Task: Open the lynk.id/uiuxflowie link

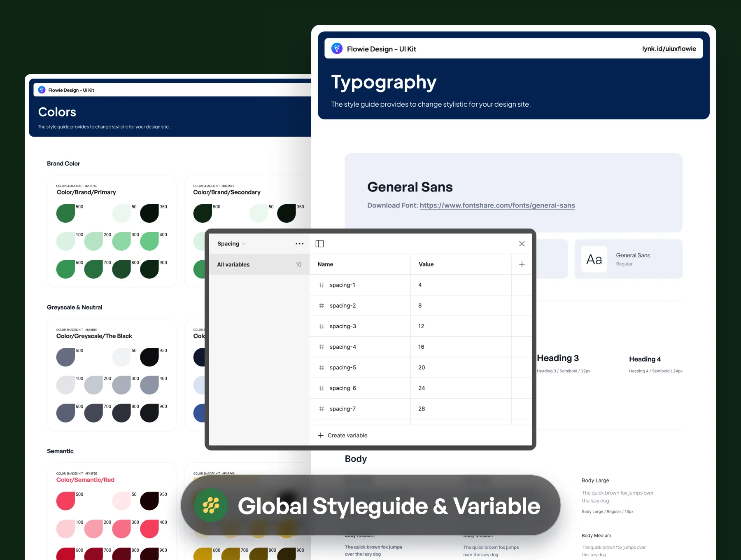Action: click(669, 49)
